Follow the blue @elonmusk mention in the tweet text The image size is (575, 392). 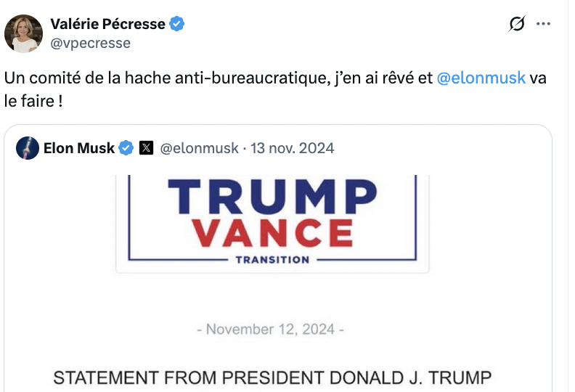tap(481, 78)
